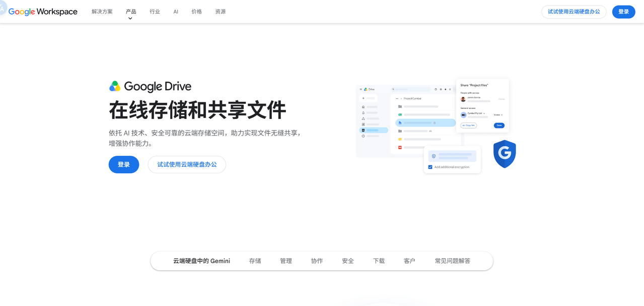Click the home icon in the Drive mockup sidebar

click(x=363, y=107)
